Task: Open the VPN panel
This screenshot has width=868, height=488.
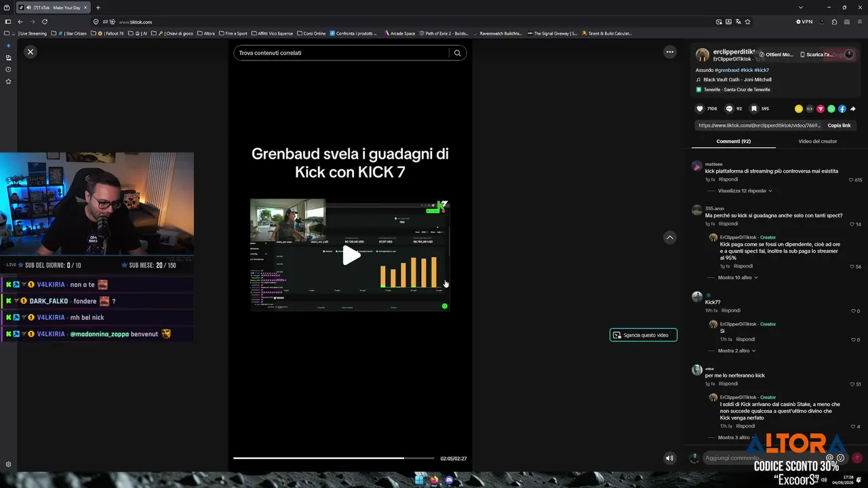Action: pos(804,22)
